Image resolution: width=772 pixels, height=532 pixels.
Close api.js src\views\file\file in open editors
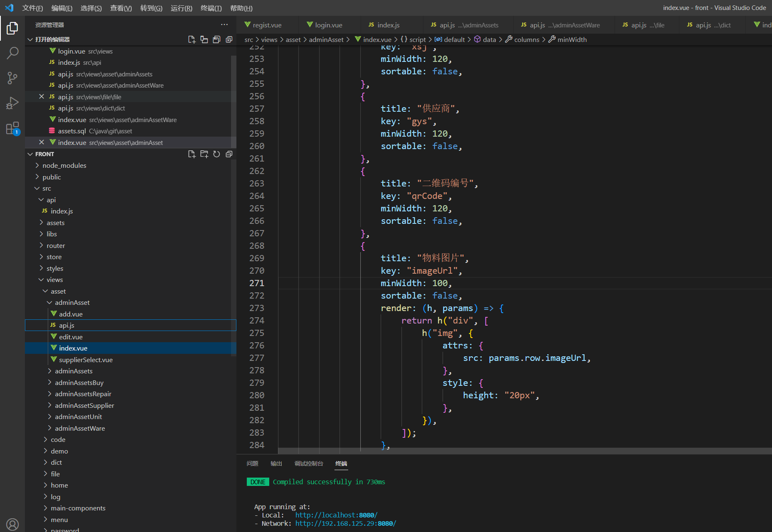(x=42, y=97)
